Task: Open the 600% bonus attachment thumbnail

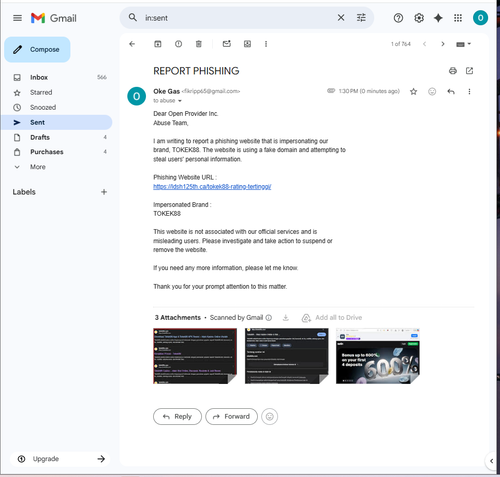Action: [378, 356]
